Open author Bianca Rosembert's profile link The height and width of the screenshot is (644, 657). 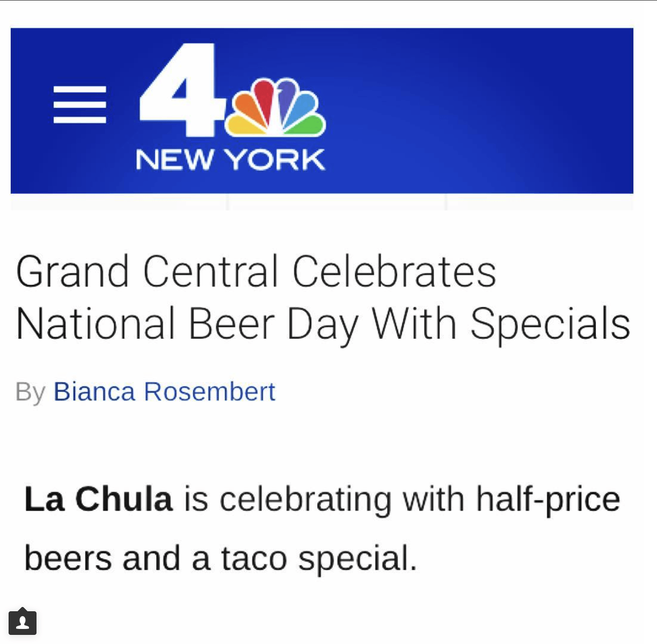coord(164,391)
